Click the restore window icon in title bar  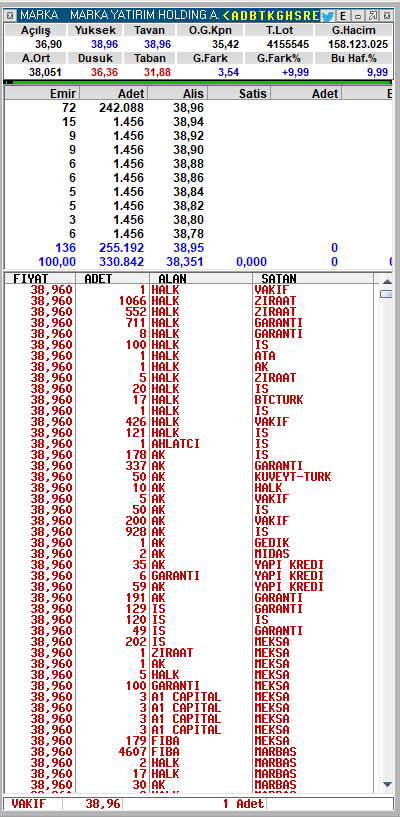[373, 16]
